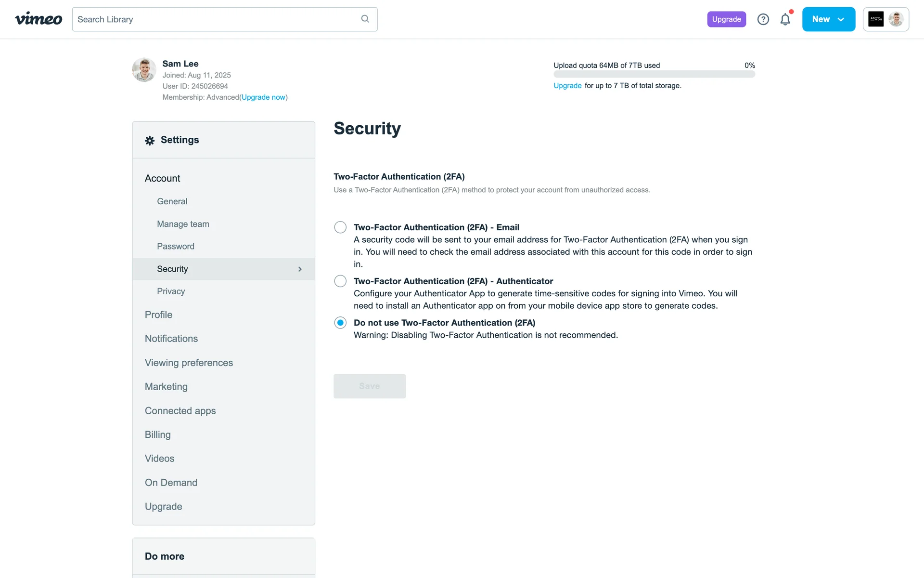Image resolution: width=924 pixels, height=578 pixels.
Task: Click the search magnifier icon
Action: point(365,19)
